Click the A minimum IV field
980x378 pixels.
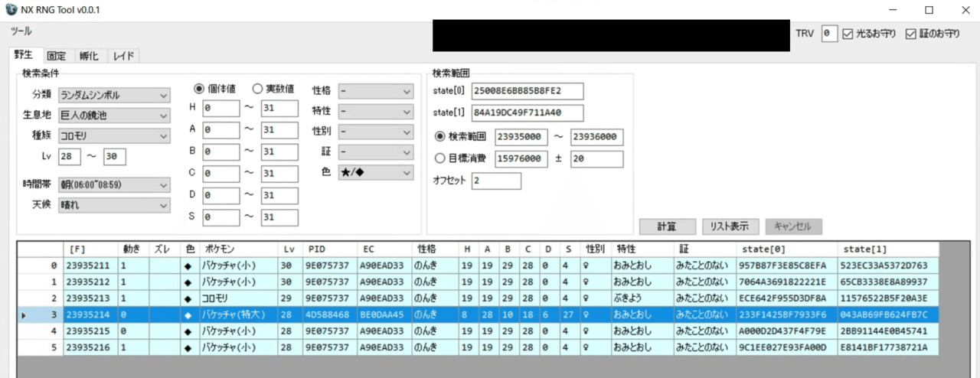221,130
